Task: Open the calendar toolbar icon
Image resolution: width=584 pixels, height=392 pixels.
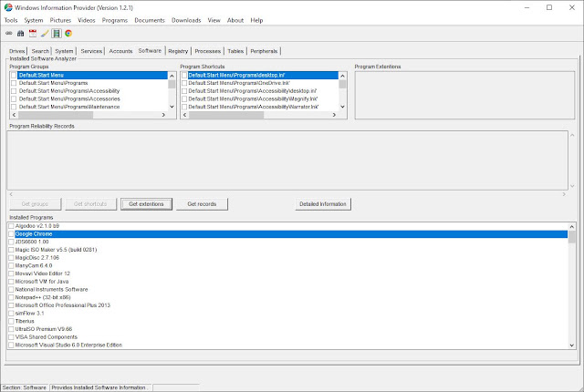Action: pyautogui.click(x=33, y=34)
